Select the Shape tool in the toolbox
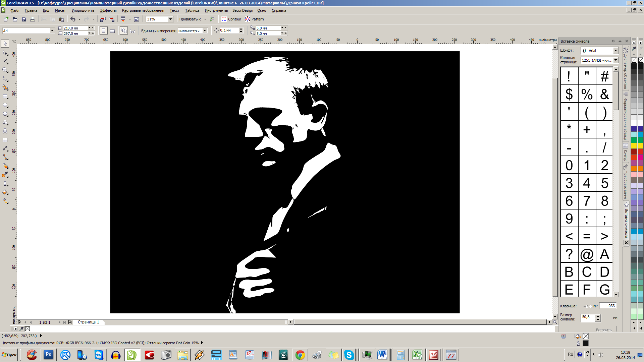The height and width of the screenshot is (362, 644). tap(5, 53)
